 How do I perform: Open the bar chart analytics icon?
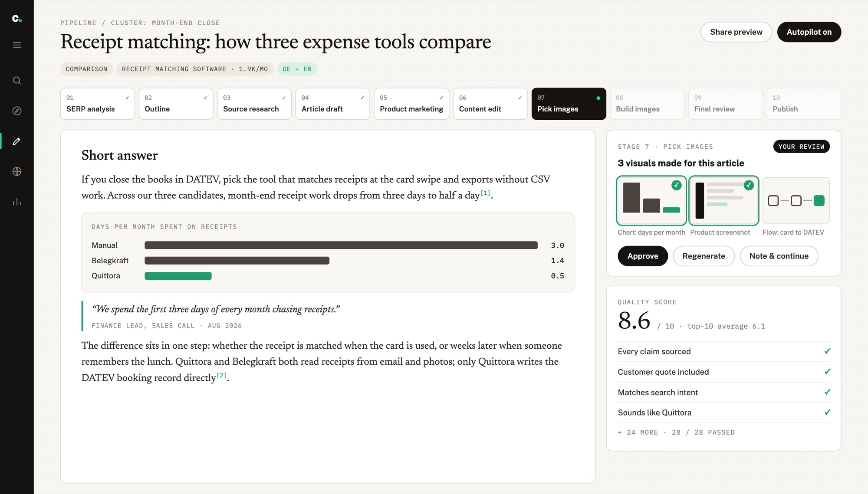17,202
